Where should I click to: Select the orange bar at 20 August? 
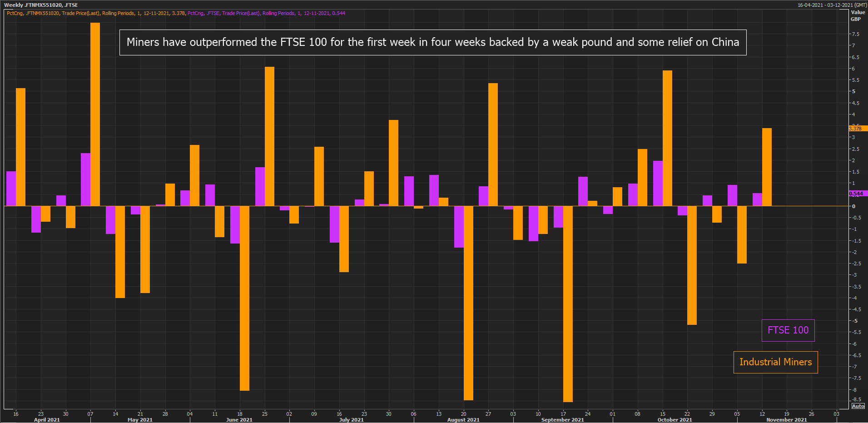(x=468, y=303)
